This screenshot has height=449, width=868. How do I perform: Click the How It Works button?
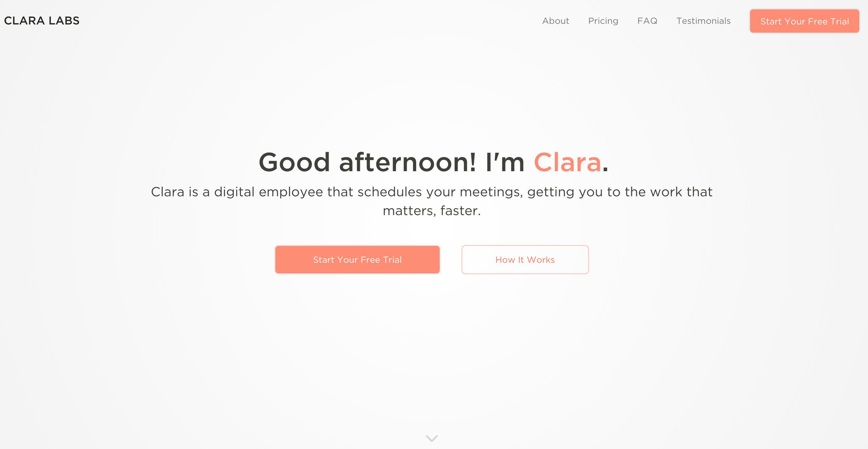[x=525, y=259]
